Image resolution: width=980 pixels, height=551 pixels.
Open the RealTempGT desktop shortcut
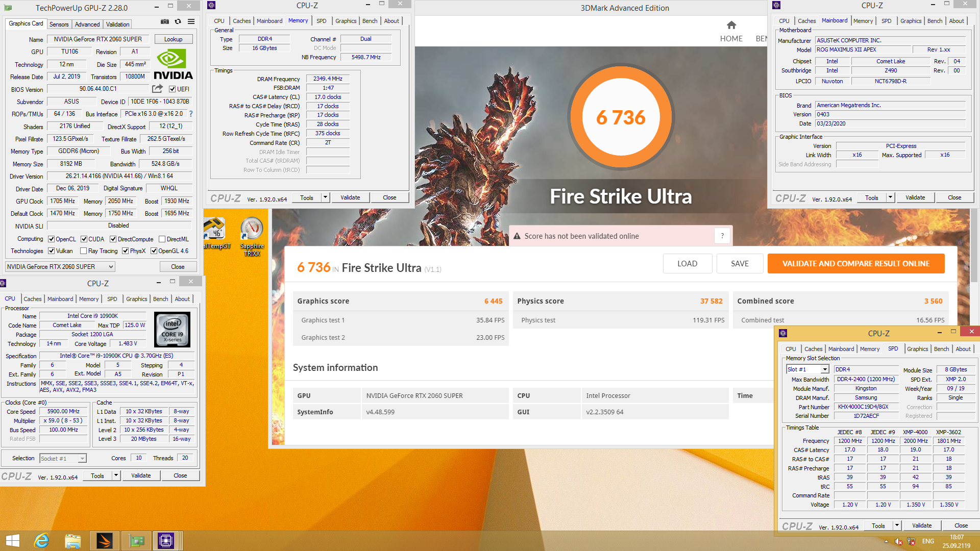(x=216, y=234)
